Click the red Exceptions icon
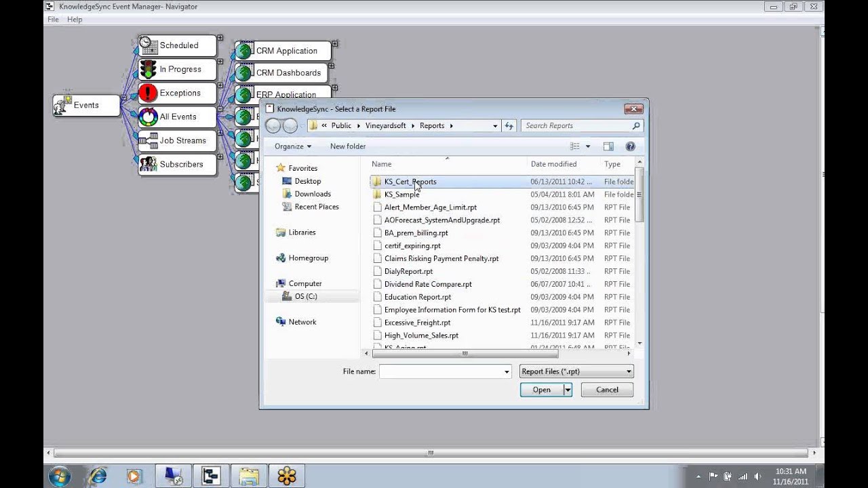 tap(148, 93)
